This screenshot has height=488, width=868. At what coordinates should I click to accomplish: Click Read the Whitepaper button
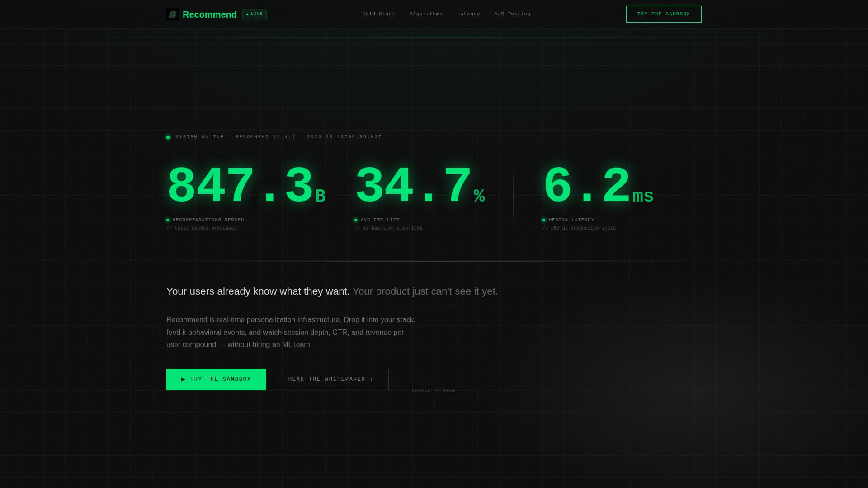pos(331,380)
